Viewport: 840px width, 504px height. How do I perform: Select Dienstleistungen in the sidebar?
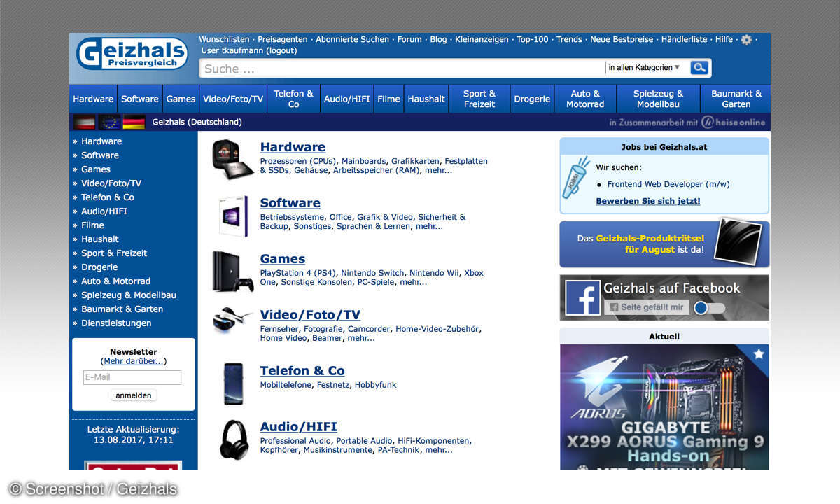point(116,323)
